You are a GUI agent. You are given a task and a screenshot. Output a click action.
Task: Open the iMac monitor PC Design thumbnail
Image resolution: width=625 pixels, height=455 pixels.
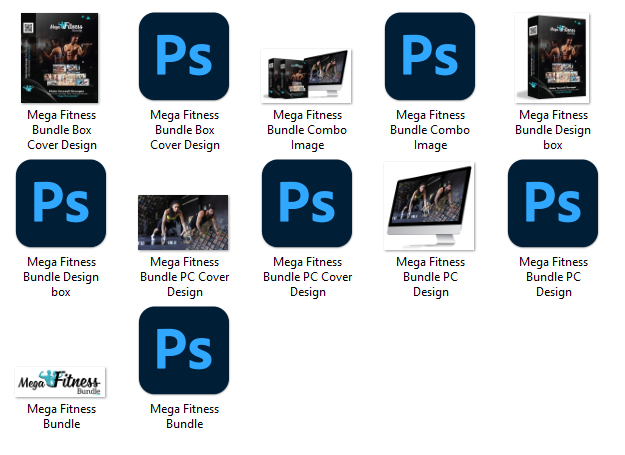tap(429, 206)
